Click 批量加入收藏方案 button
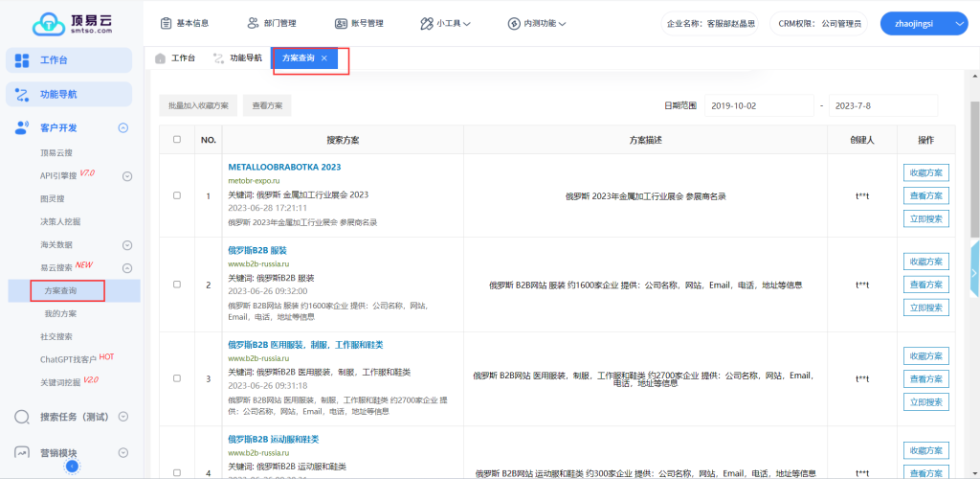 point(198,105)
